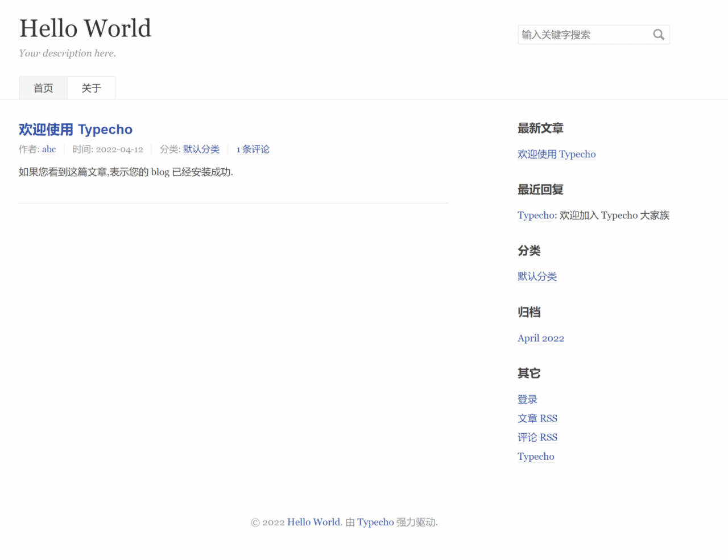
Task: Click Typecho commenter name under 最近回复
Action: pyautogui.click(x=536, y=215)
